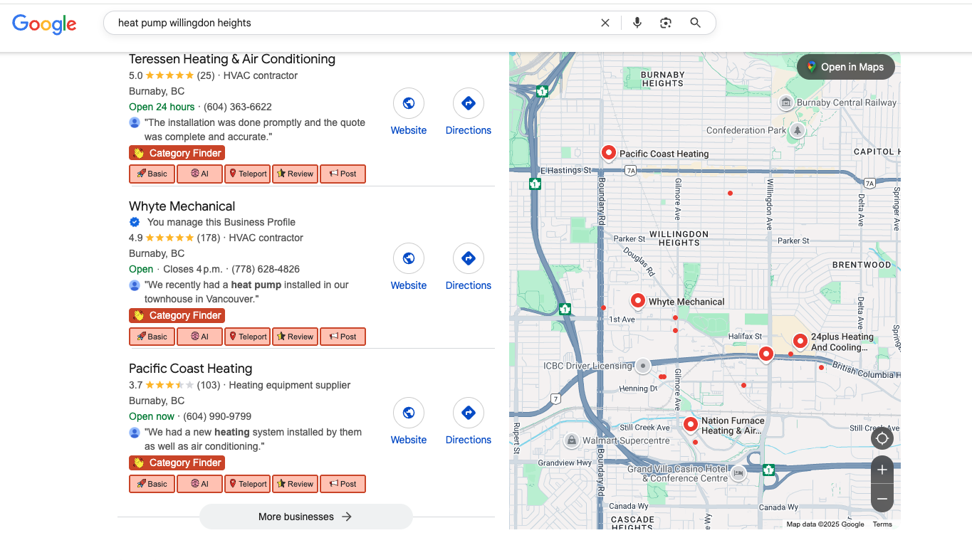Click Confederation Park map marker
Image resolution: width=972 pixels, height=560 pixels.
(x=798, y=130)
